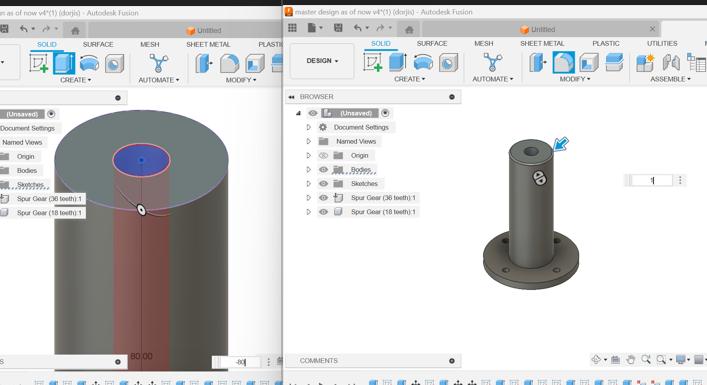Viewport: 707px width, 385px height.
Task: Select the Create Sketch tool in right window
Action: pyautogui.click(x=372, y=62)
